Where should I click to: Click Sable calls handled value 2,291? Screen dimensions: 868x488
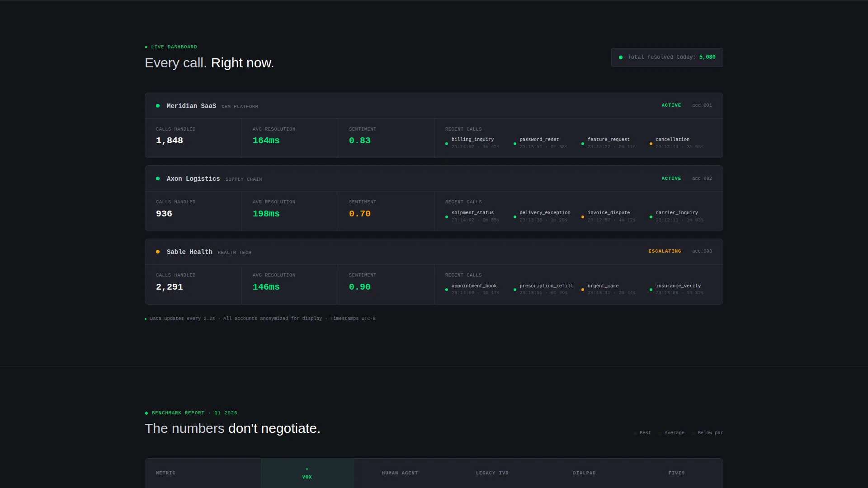[170, 287]
